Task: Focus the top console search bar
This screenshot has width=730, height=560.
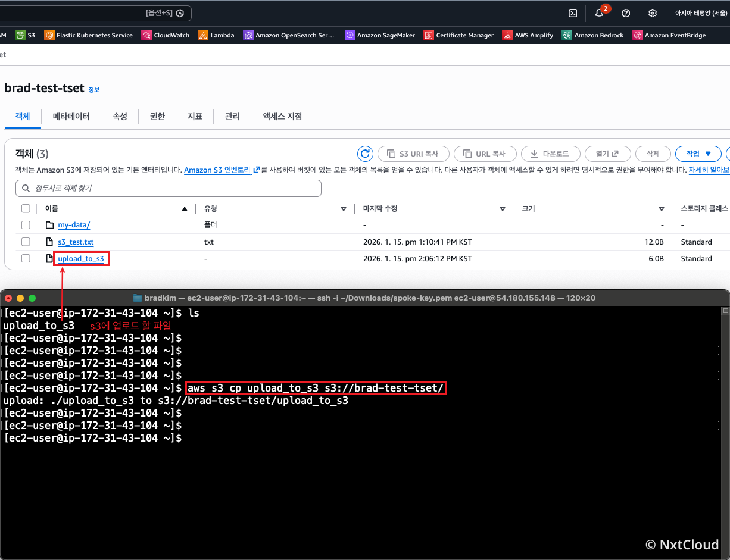Action: pyautogui.click(x=95, y=12)
